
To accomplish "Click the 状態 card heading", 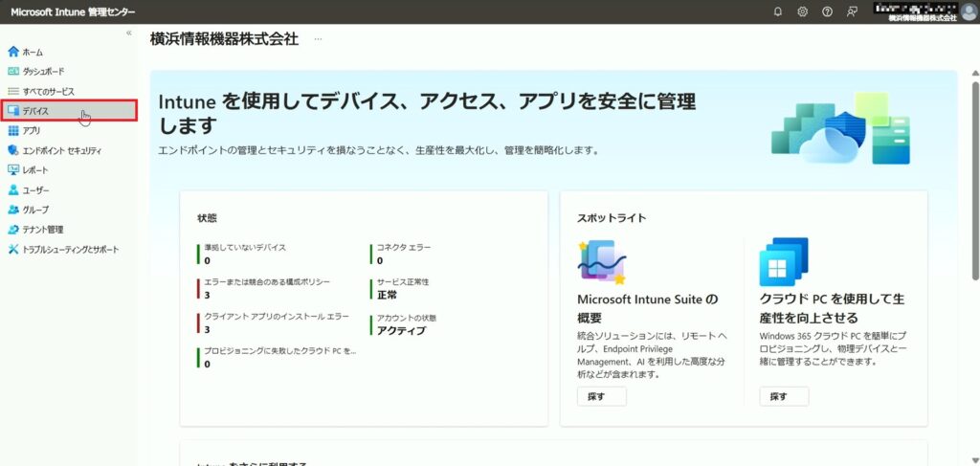I will (x=207, y=218).
